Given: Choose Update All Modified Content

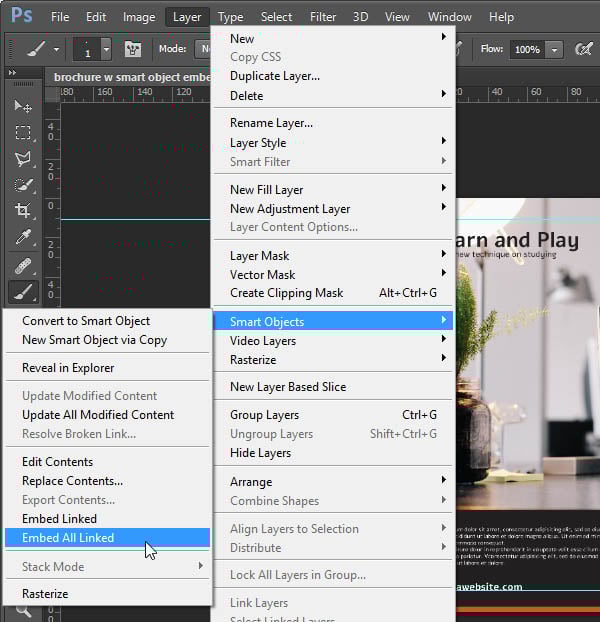Looking at the screenshot, I should pos(107,415).
